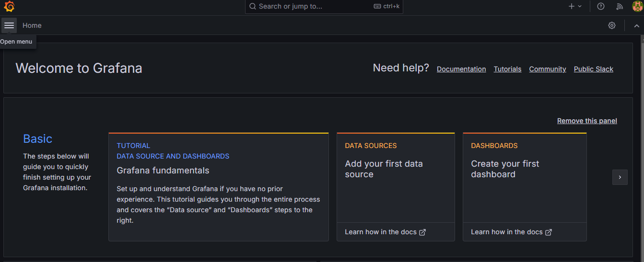This screenshot has height=262, width=644.
Task: Collapse the top search bar chevron
Action: [637, 25]
